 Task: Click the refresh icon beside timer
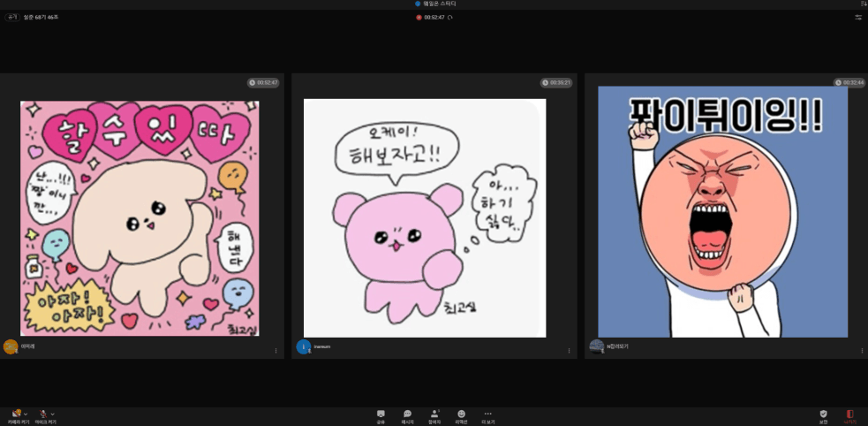450,17
